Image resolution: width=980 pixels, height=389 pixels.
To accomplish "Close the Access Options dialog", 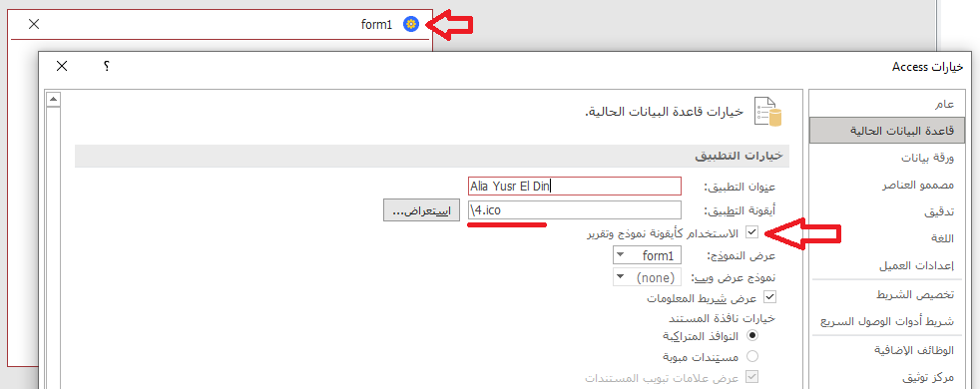I will 61,66.
